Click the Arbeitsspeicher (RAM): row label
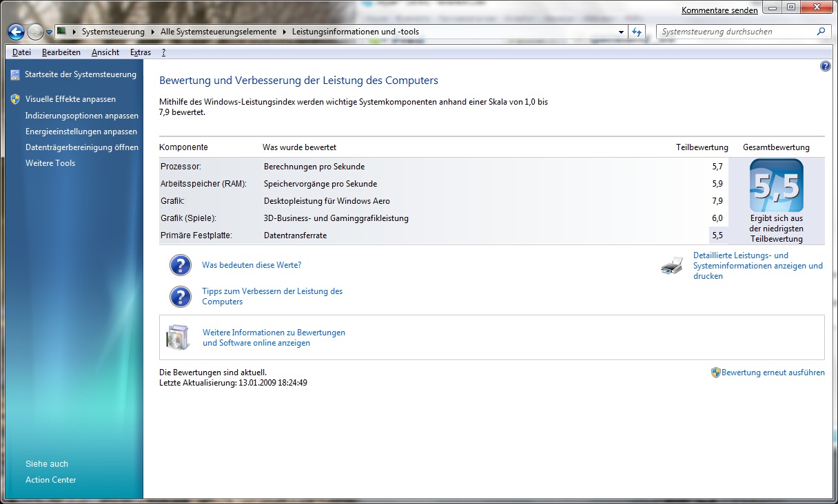The image size is (838, 504). click(203, 184)
